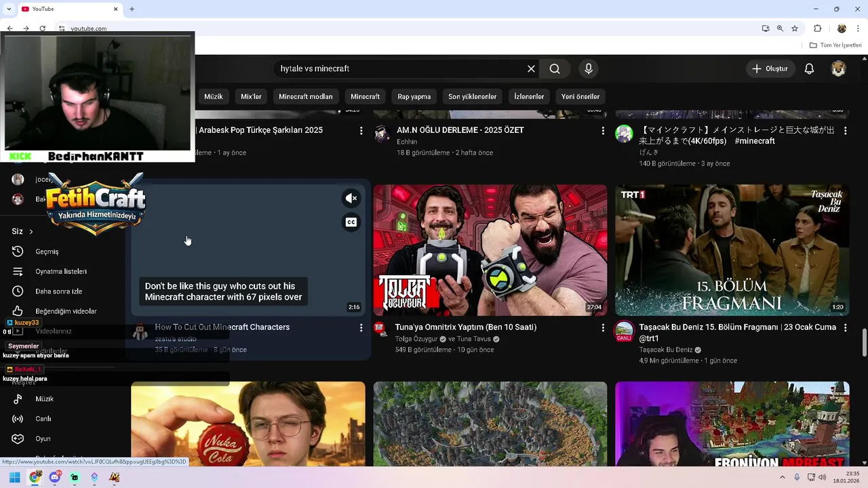Install app via the address bar icon

[766, 28]
